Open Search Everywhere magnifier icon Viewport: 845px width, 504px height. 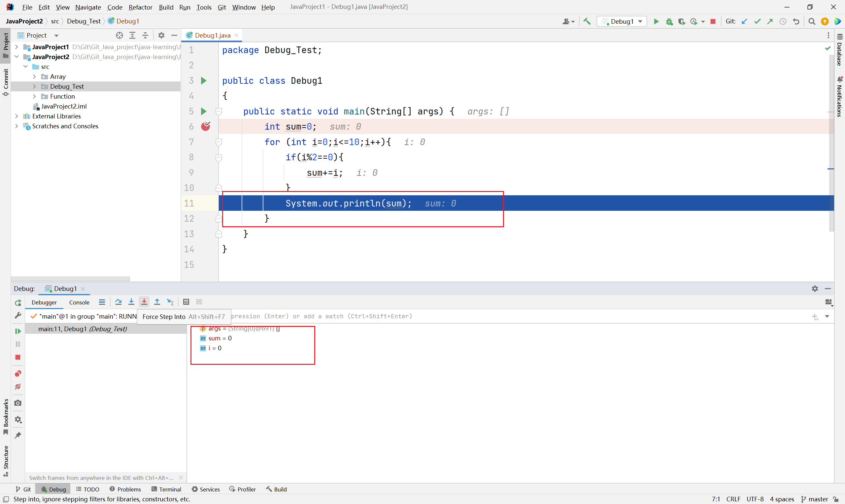point(812,21)
